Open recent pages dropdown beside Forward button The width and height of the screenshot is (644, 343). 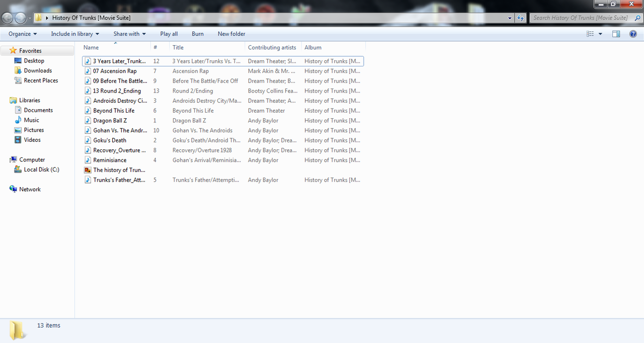point(30,18)
